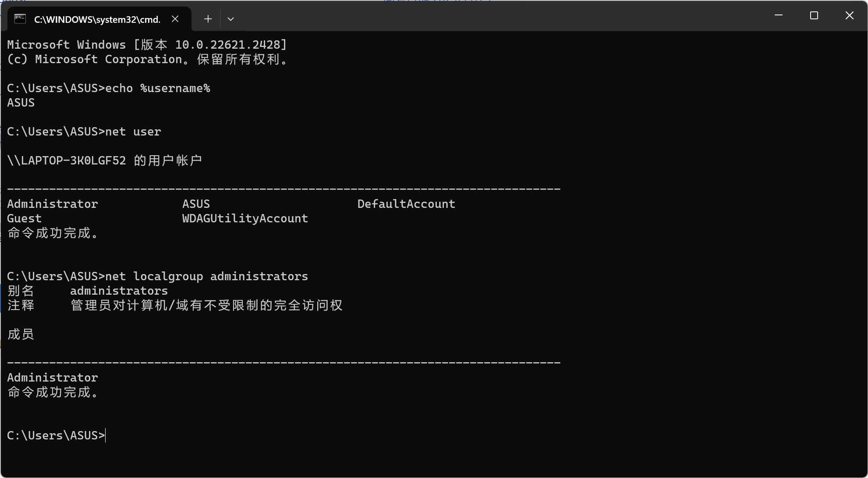Minimize the terminal window
868x478 pixels.
779,15
